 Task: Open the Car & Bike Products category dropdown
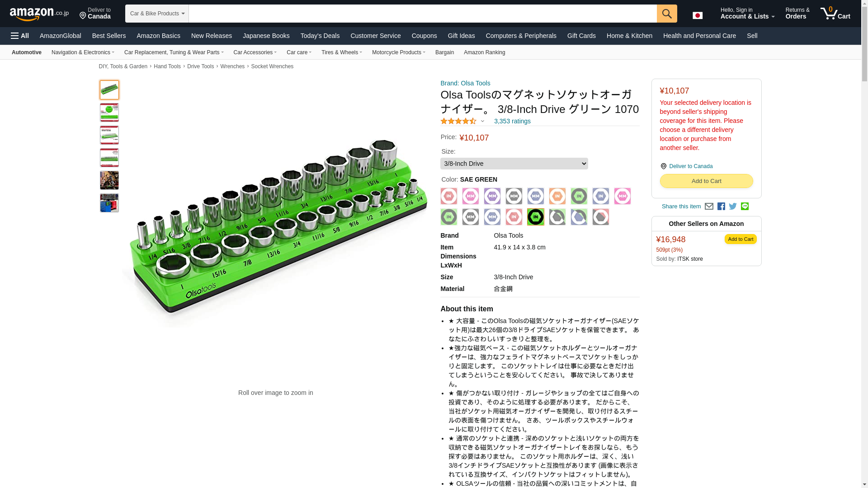pos(157,14)
